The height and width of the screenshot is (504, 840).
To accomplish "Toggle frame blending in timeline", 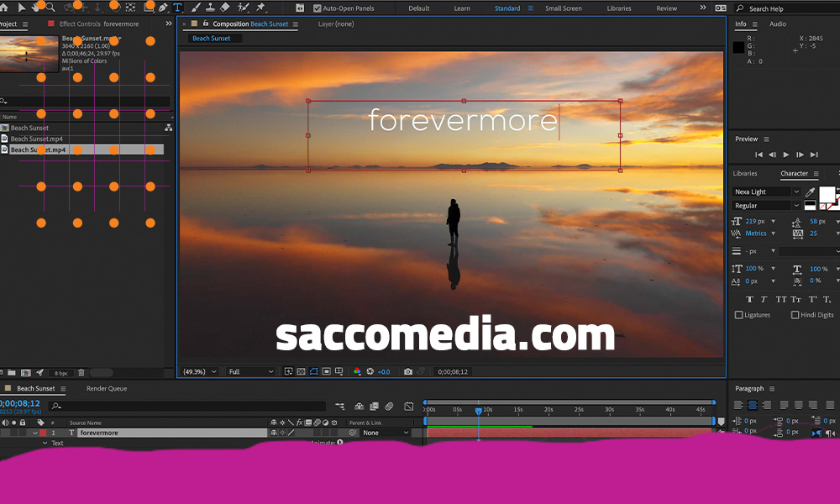I will 375,407.
